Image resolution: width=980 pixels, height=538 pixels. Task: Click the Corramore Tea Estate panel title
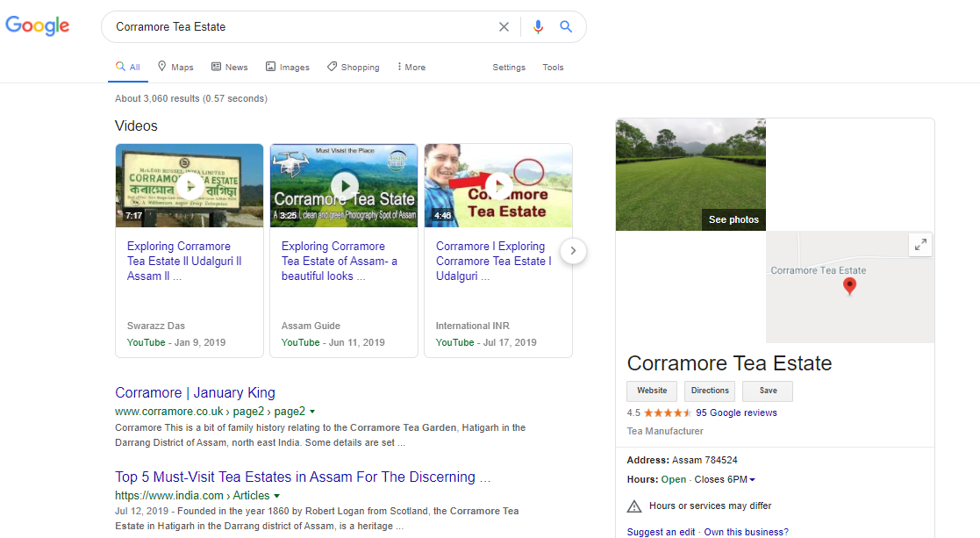click(729, 363)
